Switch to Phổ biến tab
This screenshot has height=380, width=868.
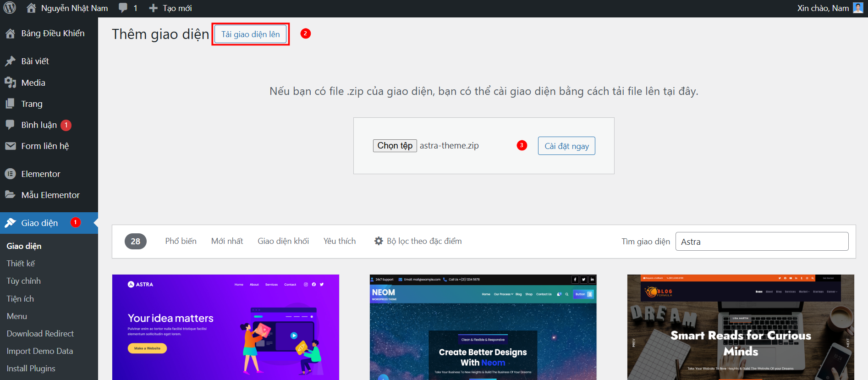(181, 241)
